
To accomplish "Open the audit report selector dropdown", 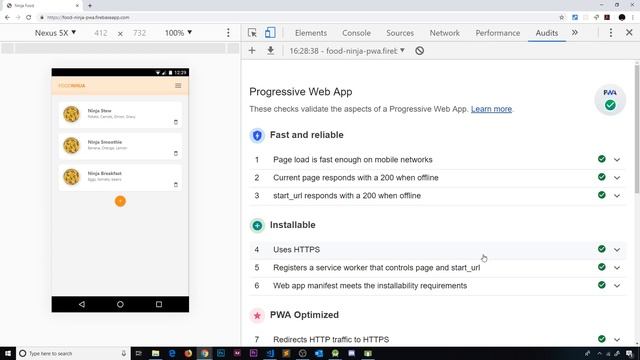I will click(347, 51).
